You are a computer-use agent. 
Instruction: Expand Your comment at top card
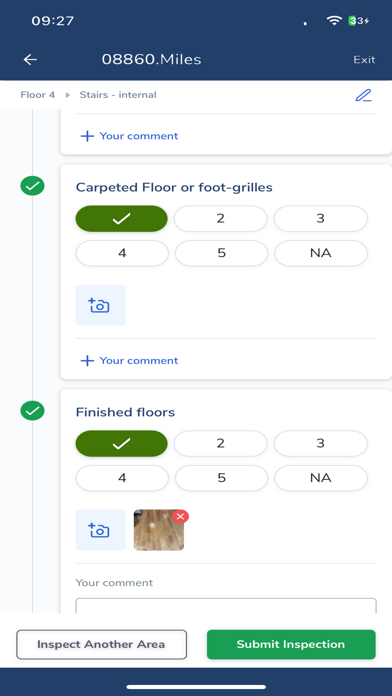click(x=129, y=136)
